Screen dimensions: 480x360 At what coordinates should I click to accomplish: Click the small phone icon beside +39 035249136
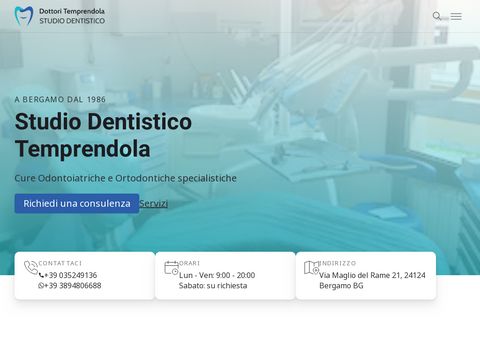pyautogui.click(x=41, y=275)
